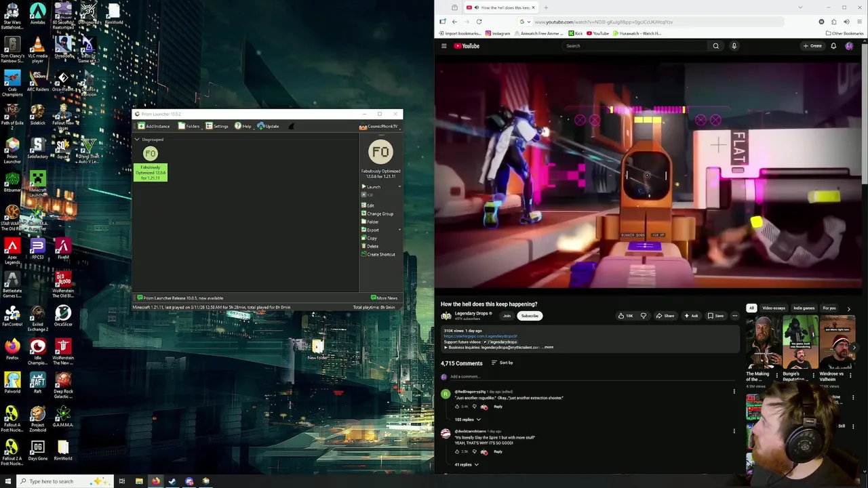Click the YouTube Create button
The image size is (868, 488).
[812, 46]
